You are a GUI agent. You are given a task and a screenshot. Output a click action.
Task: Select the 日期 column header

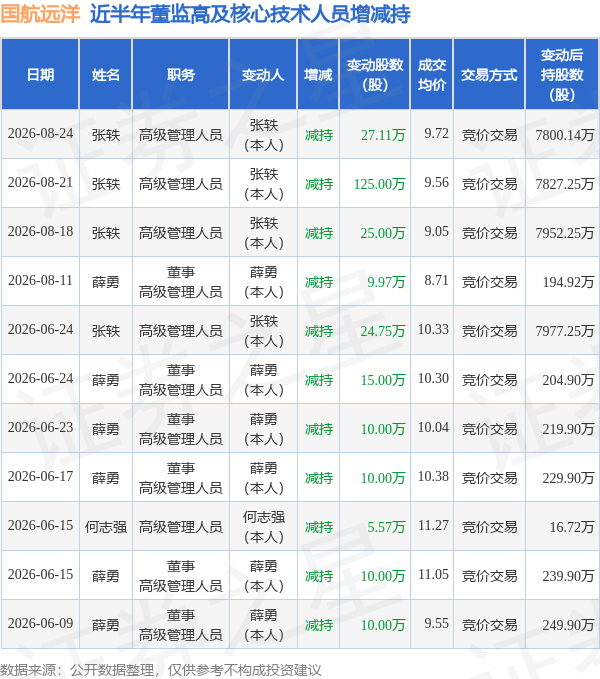point(40,74)
